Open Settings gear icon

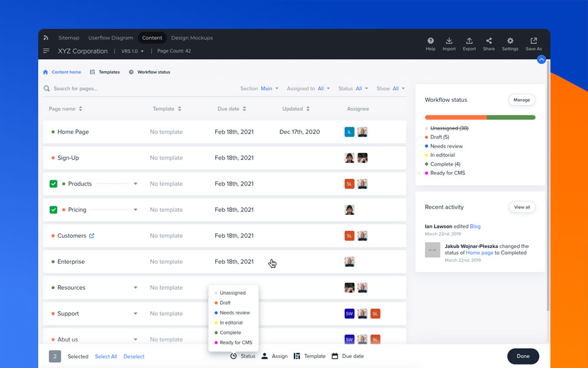coord(510,41)
